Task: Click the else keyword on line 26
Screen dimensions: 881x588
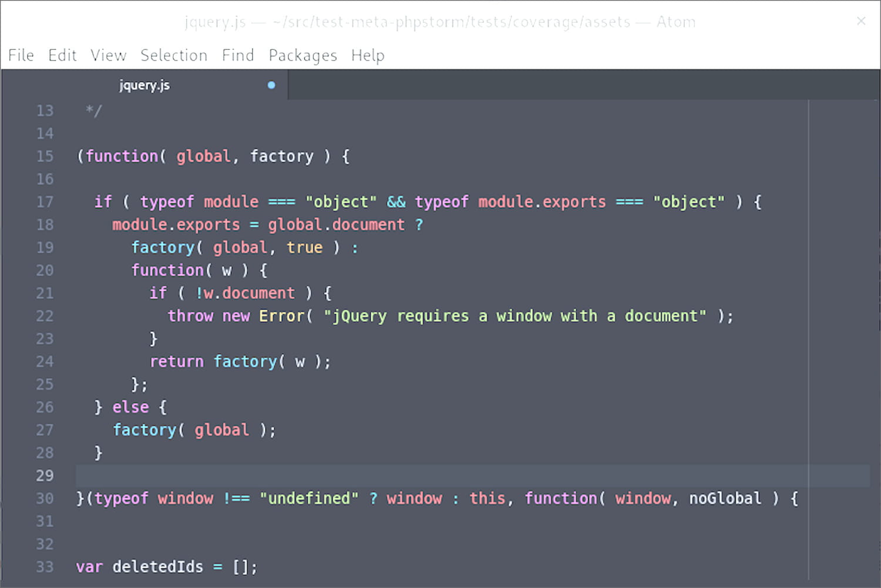Action: [x=130, y=406]
